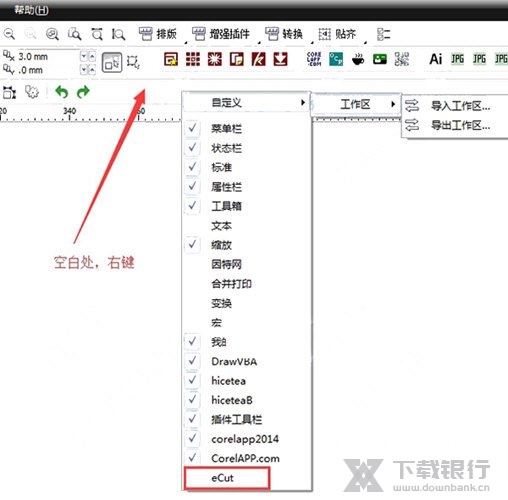Decrease the .0 mm Y offset stepper
The width and height of the screenshot is (508, 500).
[x=84, y=70]
